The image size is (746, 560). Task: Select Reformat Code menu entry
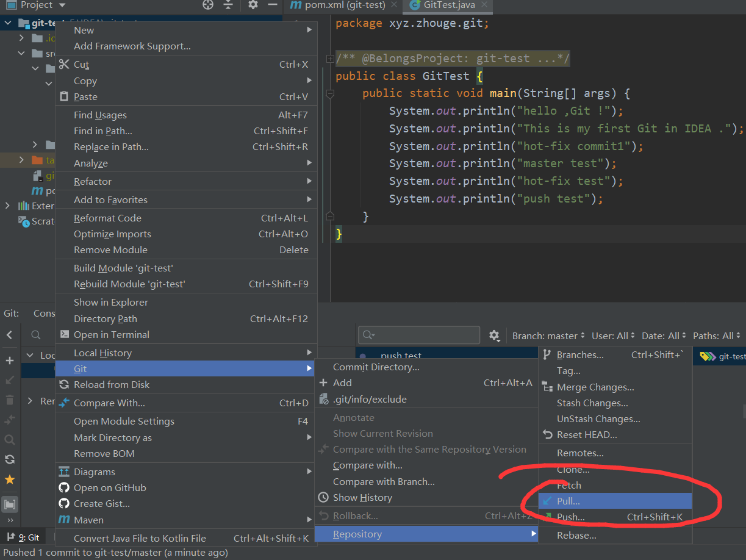(x=186, y=218)
